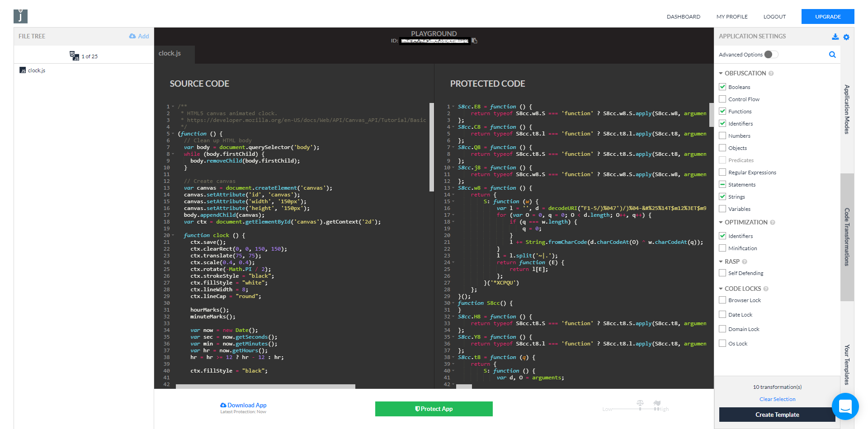Viewport: 868px width, 429px height.
Task: Enable the Os Lock checkbox
Action: [722, 343]
